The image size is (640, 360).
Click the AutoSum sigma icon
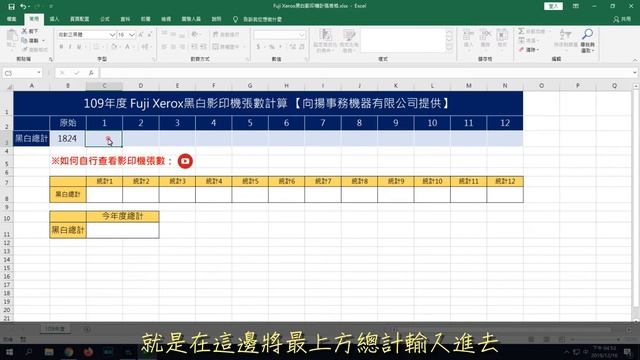pos(521,31)
